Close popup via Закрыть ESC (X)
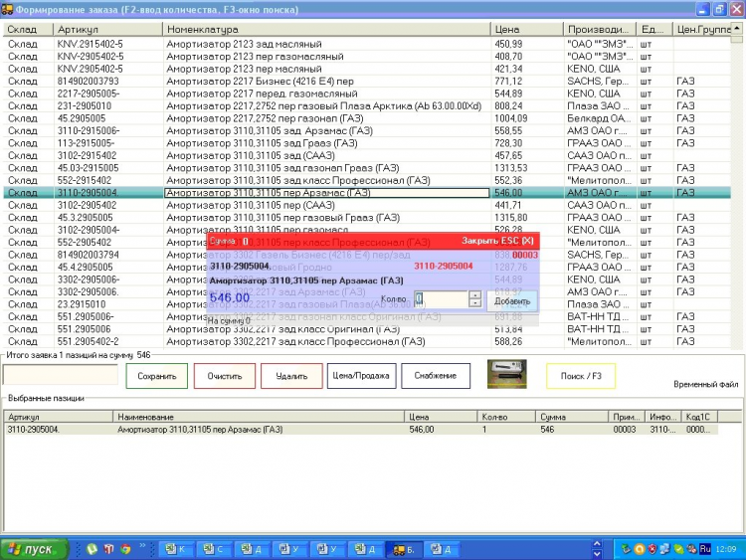Viewport: 746px width, 560px height. tap(497, 241)
